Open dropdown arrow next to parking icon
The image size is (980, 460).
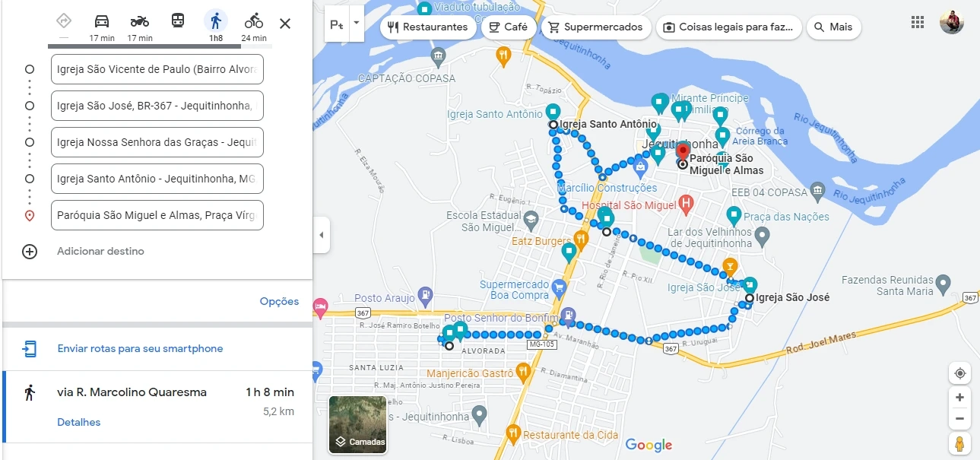[x=357, y=24]
